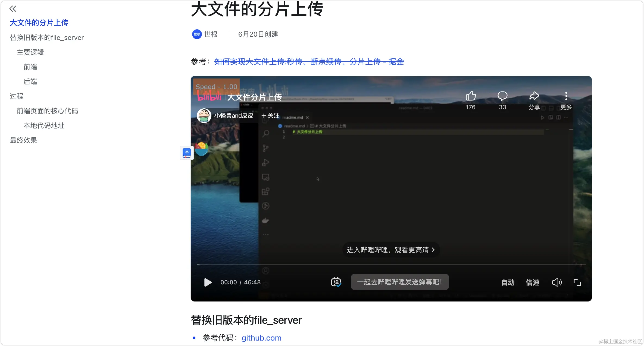Open the 倍速 playback speed menu
644x346 pixels.
tap(533, 282)
